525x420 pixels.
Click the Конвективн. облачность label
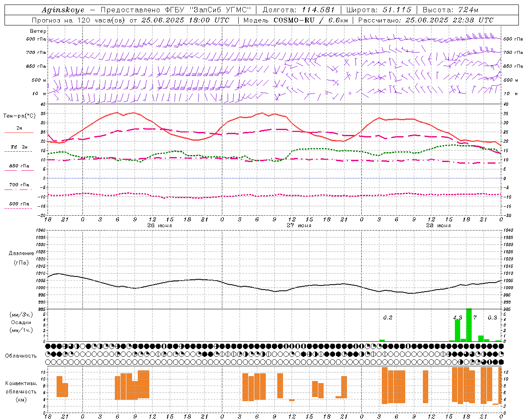tap(21, 387)
